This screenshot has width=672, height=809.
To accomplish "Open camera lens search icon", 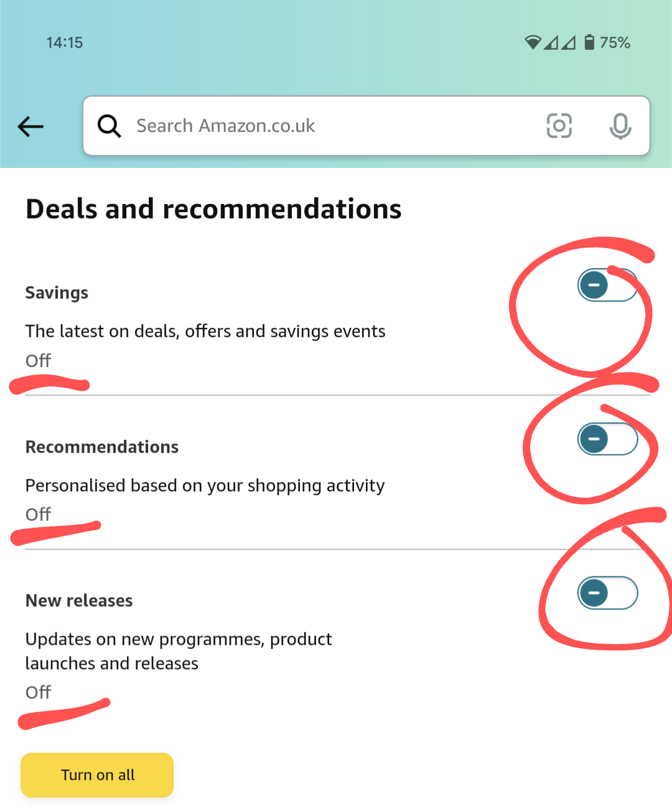I will (559, 126).
